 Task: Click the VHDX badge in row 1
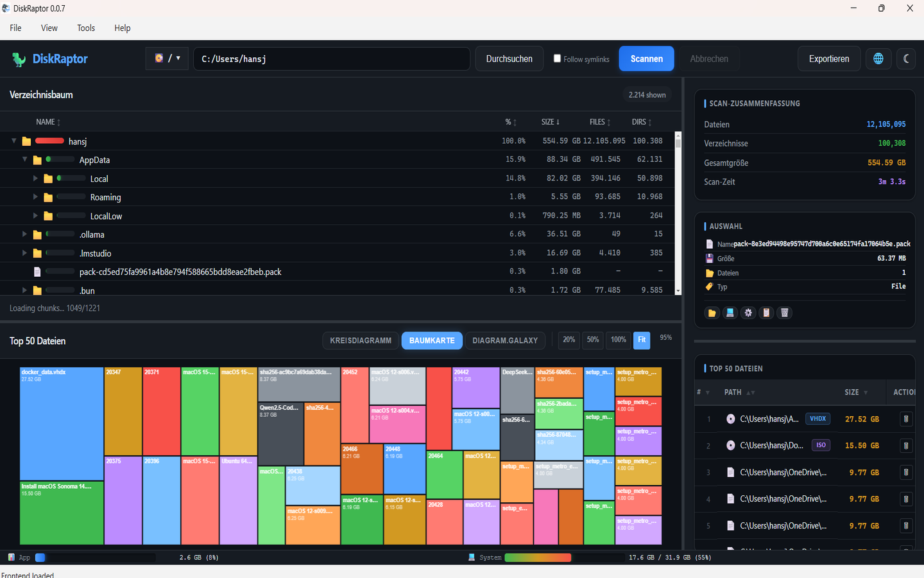[818, 419]
